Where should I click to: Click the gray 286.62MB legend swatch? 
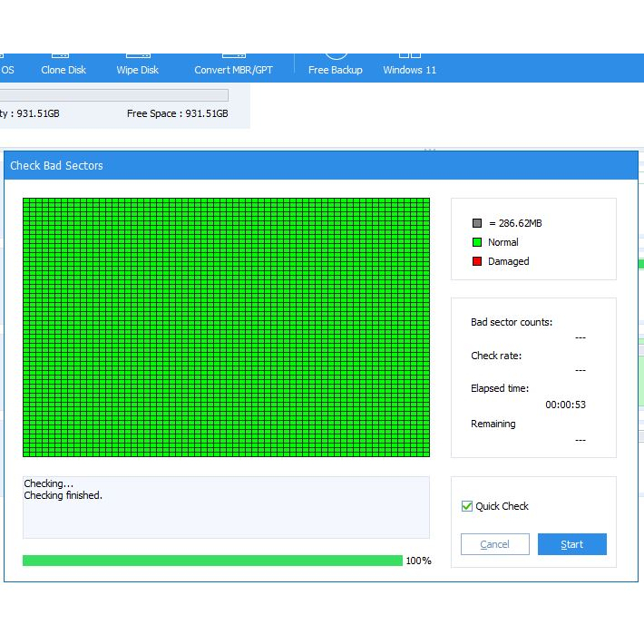477,223
